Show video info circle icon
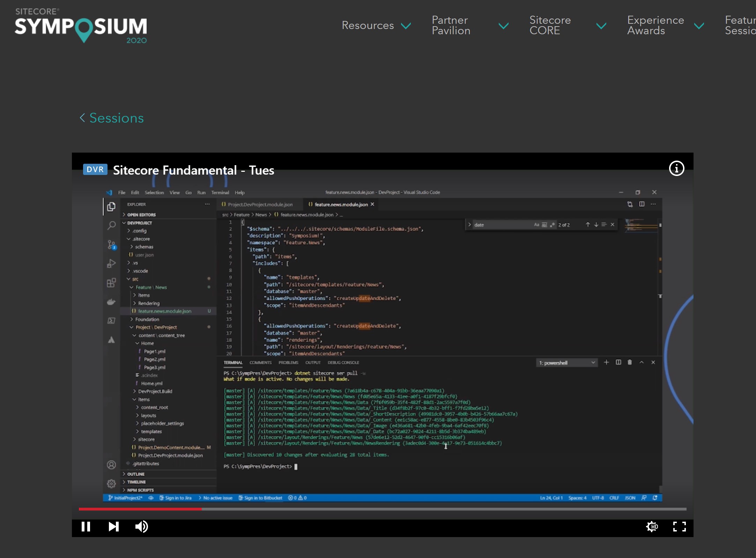This screenshot has width=756, height=558. tap(676, 169)
